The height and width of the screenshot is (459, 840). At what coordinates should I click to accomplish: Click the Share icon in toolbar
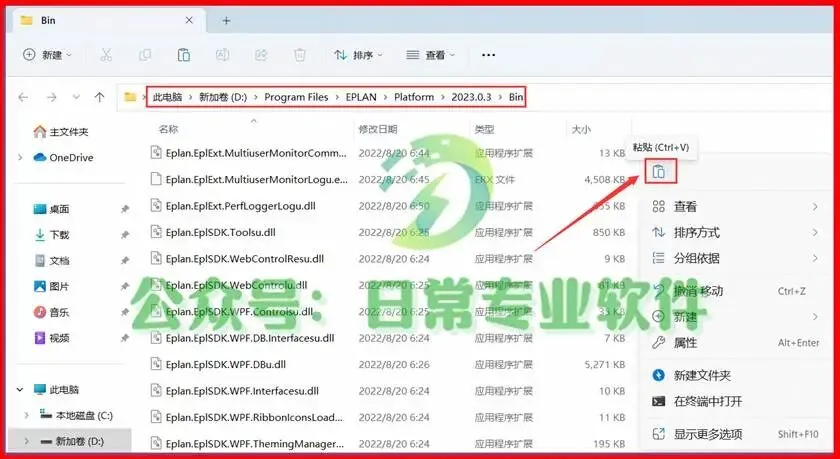261,55
